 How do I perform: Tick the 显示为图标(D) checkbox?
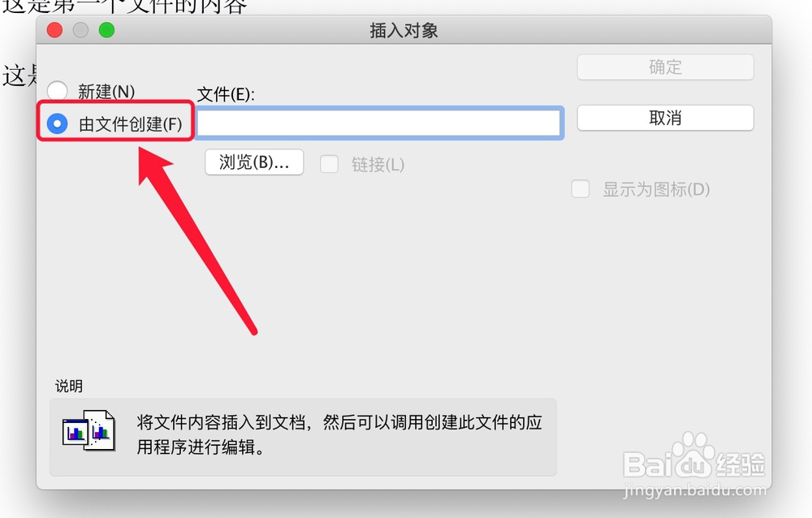click(x=580, y=189)
